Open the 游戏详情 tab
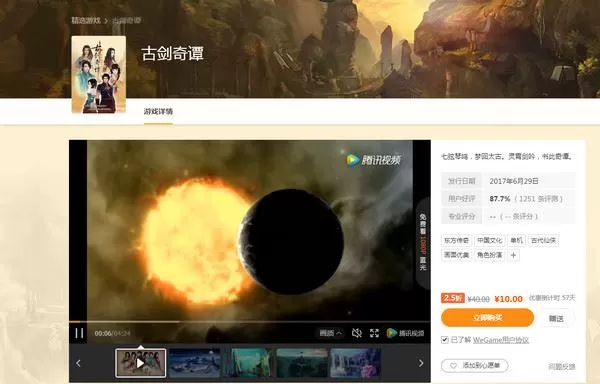Image resolution: width=600 pixels, height=384 pixels. click(x=158, y=112)
